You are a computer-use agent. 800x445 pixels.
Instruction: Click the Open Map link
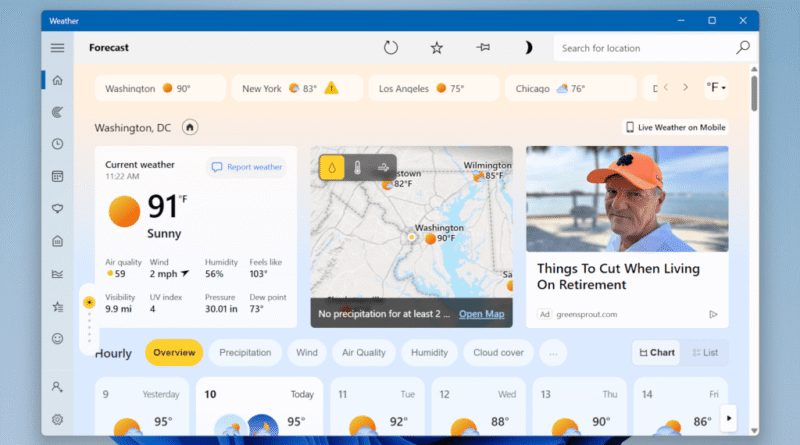[x=481, y=314]
